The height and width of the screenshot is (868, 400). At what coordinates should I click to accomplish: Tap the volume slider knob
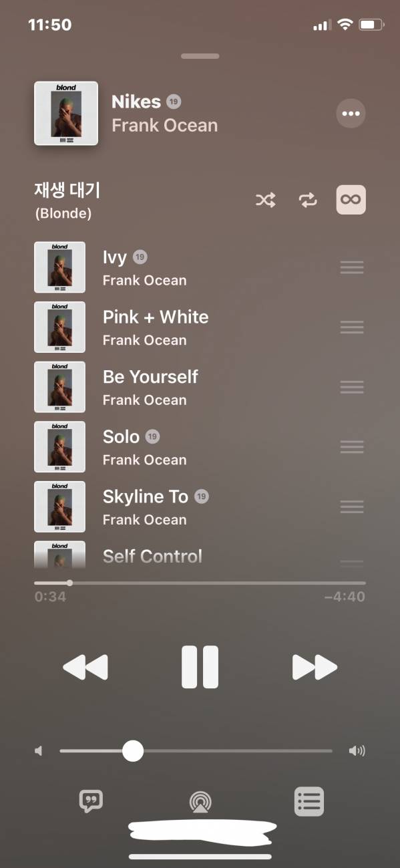pos(133,751)
